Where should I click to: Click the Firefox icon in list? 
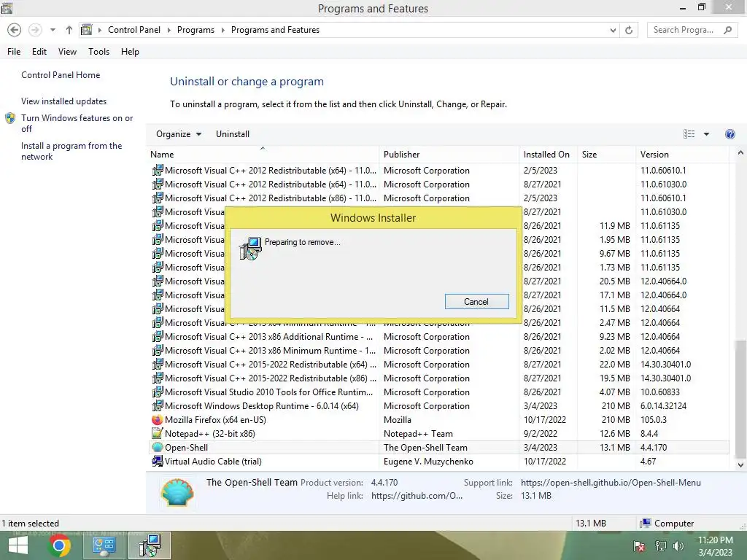[x=158, y=420]
